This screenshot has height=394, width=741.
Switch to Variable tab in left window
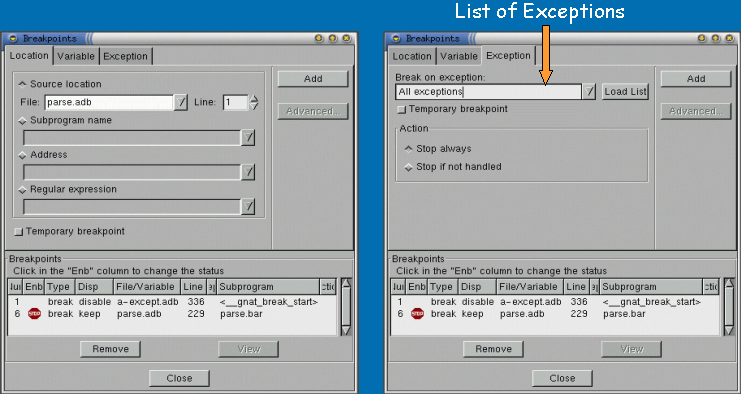pyautogui.click(x=76, y=56)
